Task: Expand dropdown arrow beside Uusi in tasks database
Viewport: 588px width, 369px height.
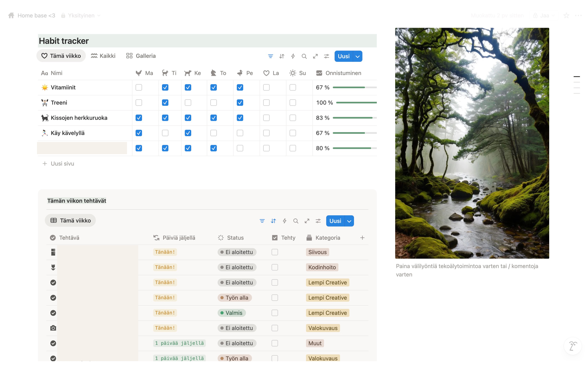Action: tap(349, 221)
